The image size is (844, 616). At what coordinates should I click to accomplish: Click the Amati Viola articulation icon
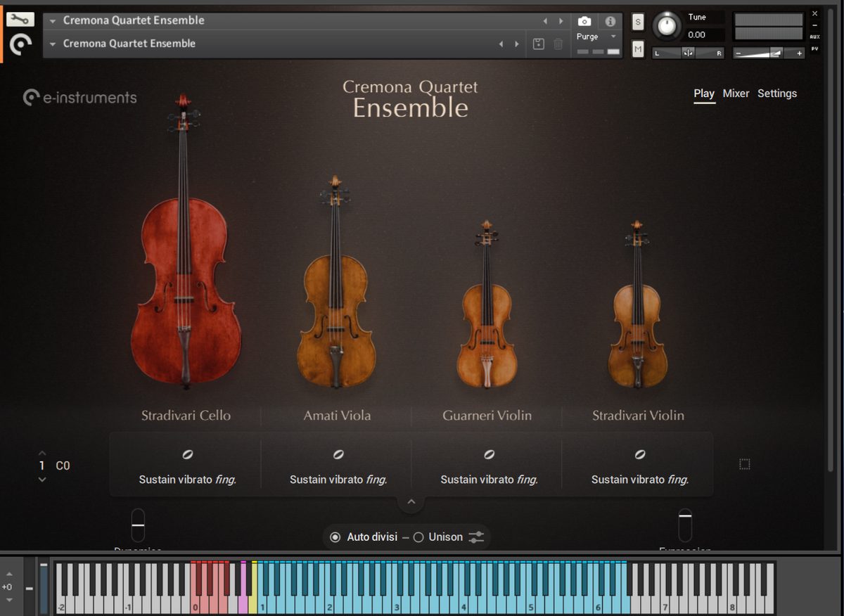point(338,455)
